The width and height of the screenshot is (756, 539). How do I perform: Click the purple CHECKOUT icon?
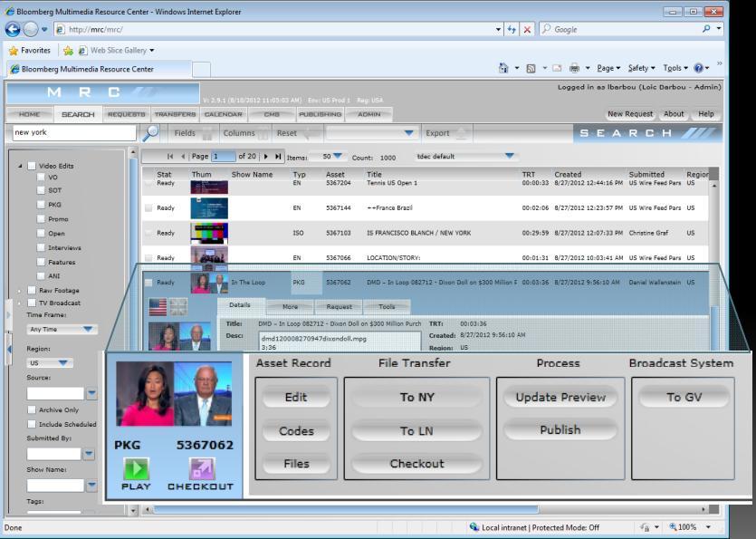202,468
